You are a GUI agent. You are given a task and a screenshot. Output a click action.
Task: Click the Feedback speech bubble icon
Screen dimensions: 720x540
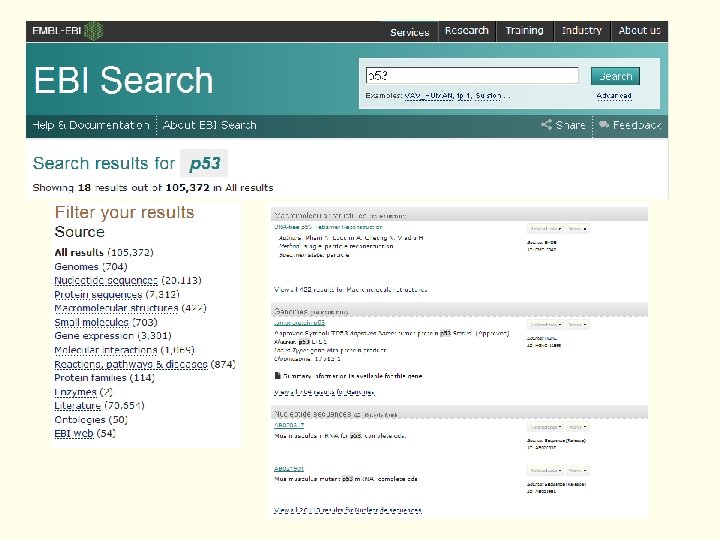pyautogui.click(x=604, y=124)
